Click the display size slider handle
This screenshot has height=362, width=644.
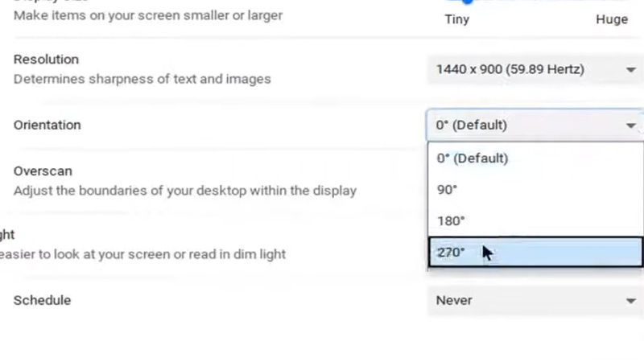point(467,2)
